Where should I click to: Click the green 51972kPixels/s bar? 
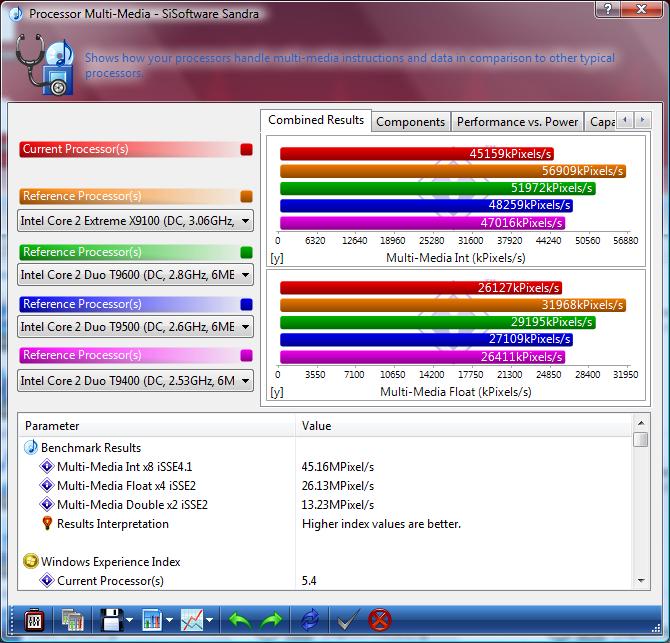click(438, 188)
